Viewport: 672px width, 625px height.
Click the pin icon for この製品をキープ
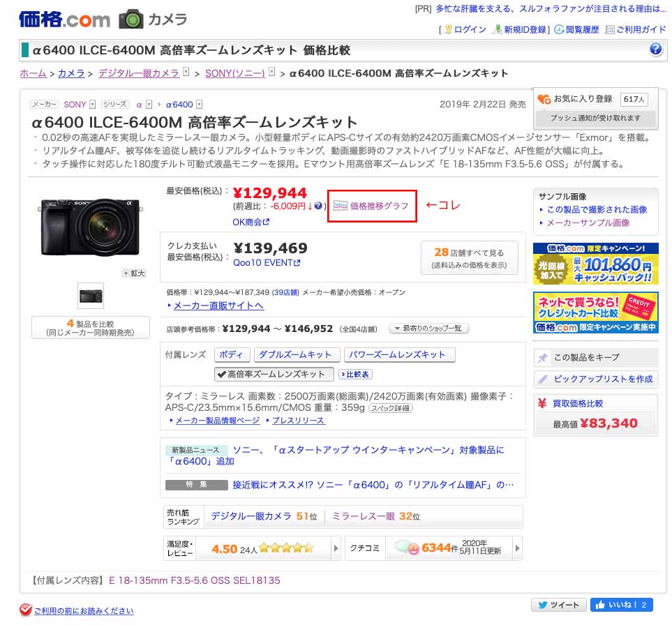point(543,357)
